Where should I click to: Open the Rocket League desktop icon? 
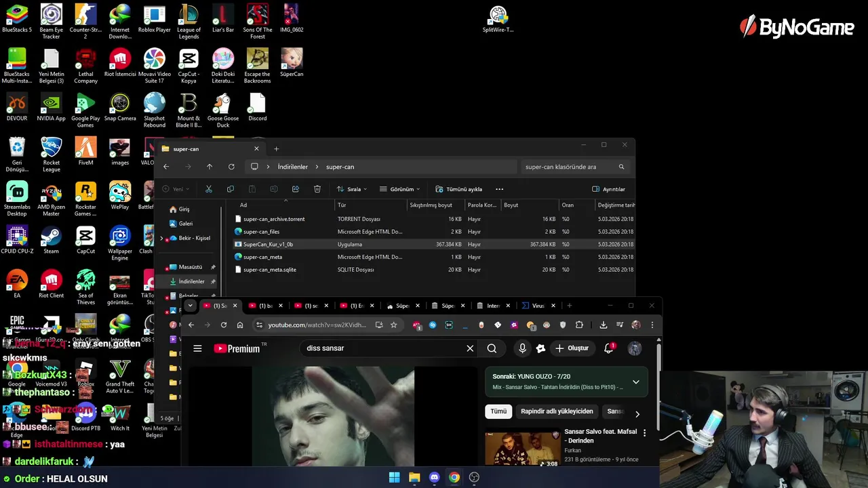click(x=52, y=155)
